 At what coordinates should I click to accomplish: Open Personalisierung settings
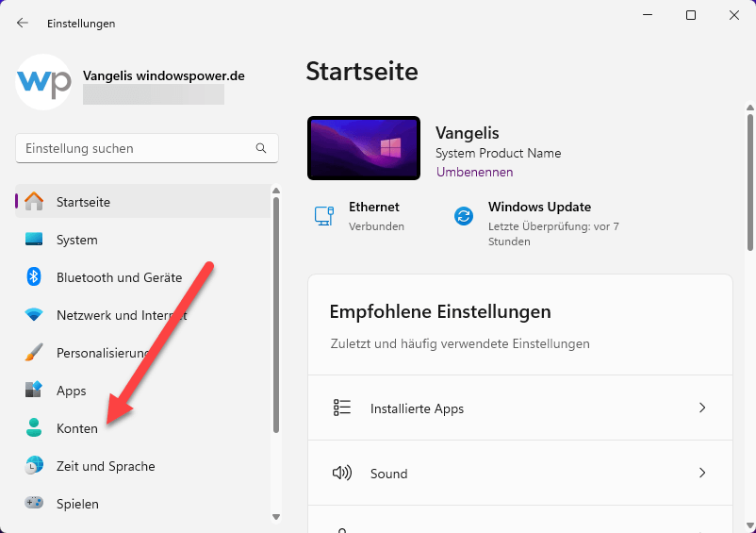(142, 353)
